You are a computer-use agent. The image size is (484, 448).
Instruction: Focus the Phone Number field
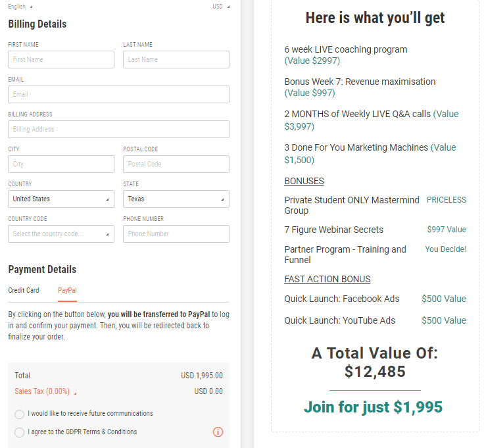176,234
